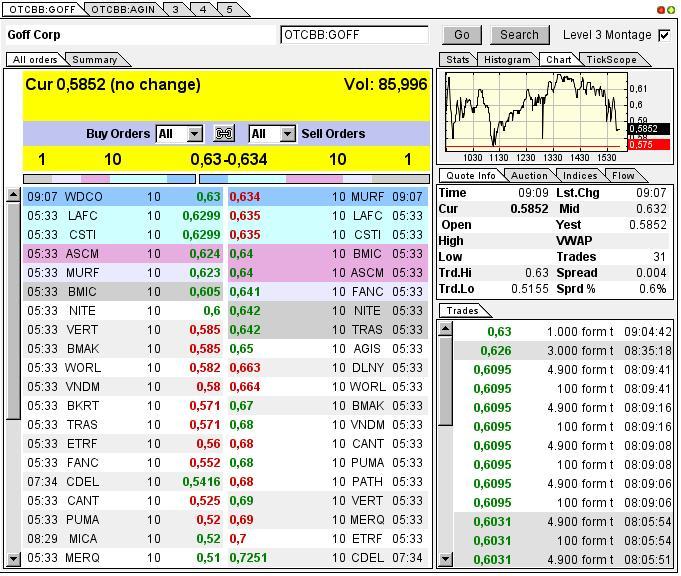Click the red 0,575 price marker on chart

pos(649,144)
